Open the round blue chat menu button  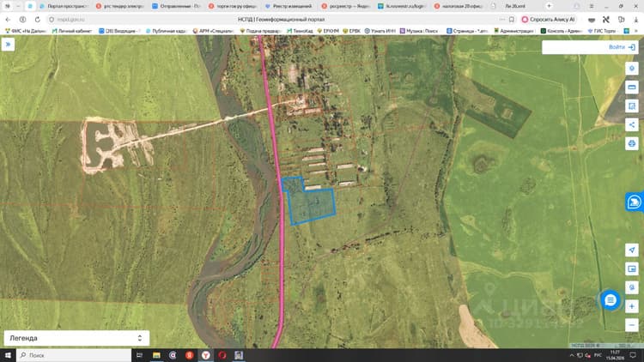(611, 300)
